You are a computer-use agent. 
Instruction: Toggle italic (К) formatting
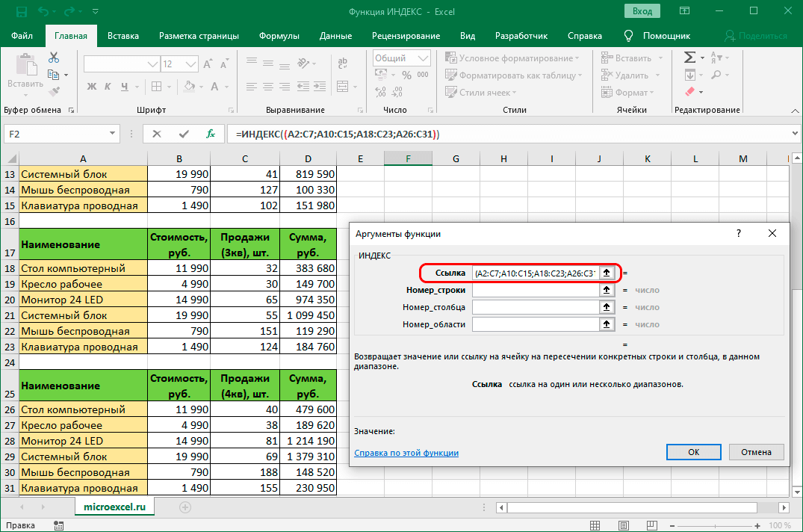[x=108, y=87]
